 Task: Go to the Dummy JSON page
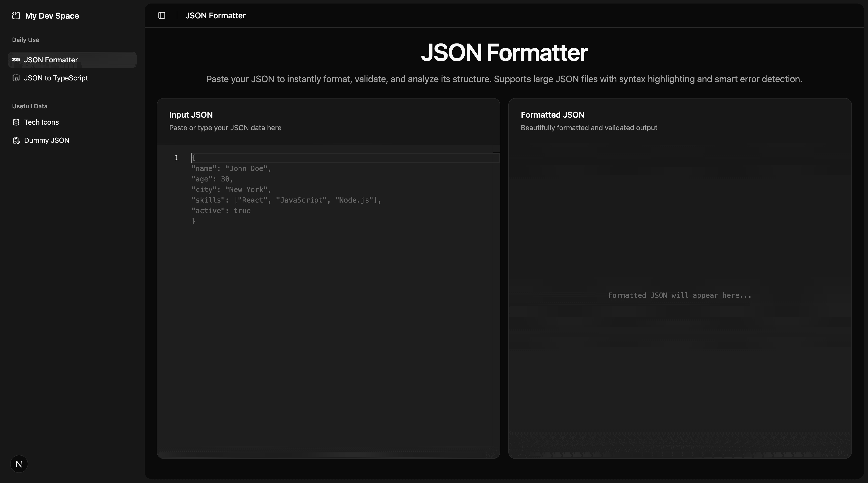click(x=46, y=140)
